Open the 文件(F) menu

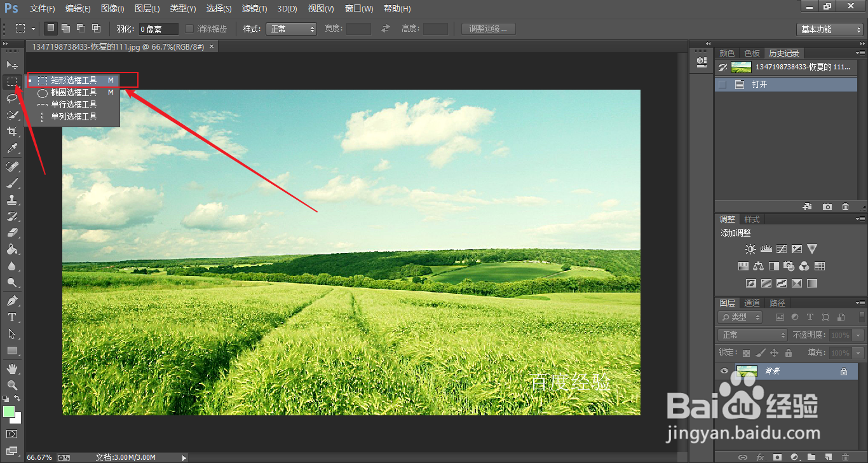pyautogui.click(x=43, y=9)
